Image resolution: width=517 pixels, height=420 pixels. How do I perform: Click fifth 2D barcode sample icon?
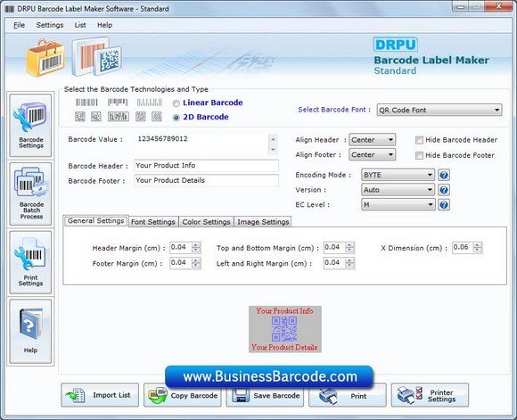click(156, 117)
